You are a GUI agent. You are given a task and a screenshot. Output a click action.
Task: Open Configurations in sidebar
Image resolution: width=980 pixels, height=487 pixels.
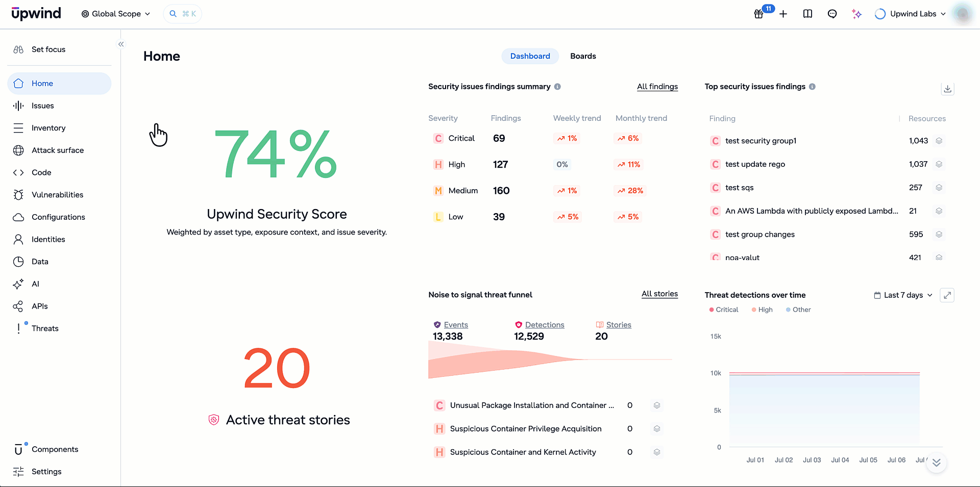60,217
